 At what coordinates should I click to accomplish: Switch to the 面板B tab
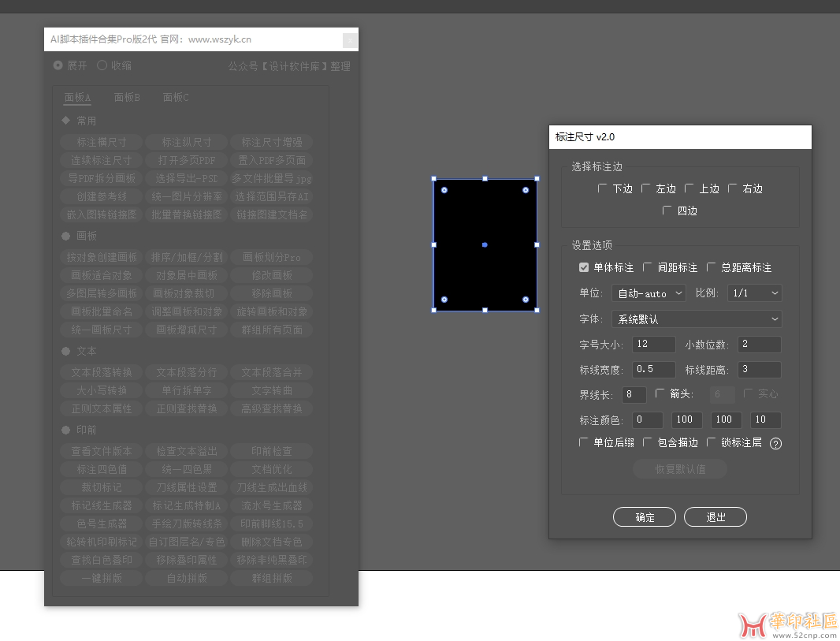pyautogui.click(x=127, y=98)
